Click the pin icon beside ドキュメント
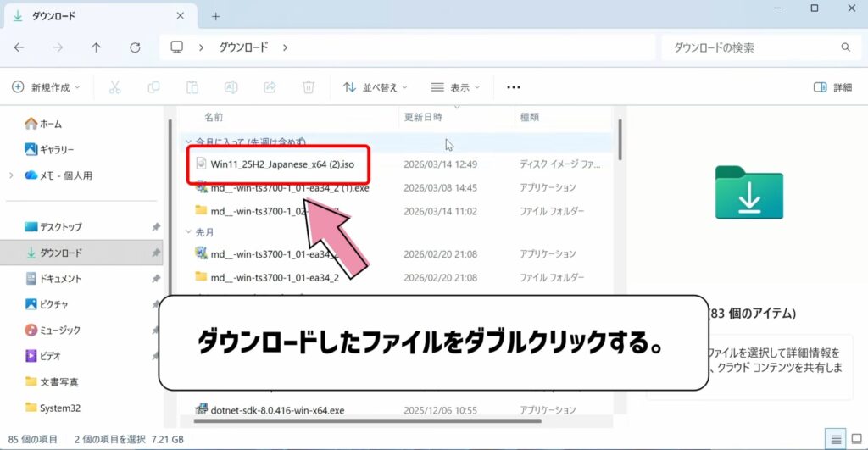Viewport: 868px width, 450px height. [x=156, y=279]
